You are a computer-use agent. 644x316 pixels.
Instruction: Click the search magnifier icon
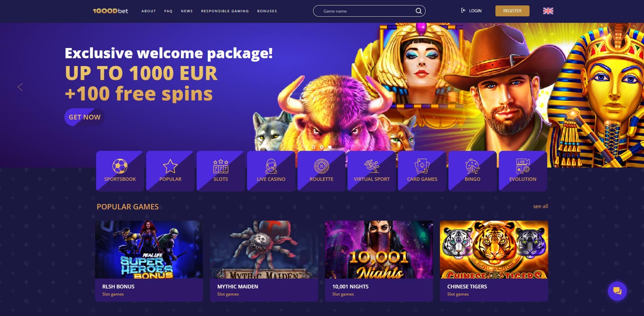coord(418,11)
